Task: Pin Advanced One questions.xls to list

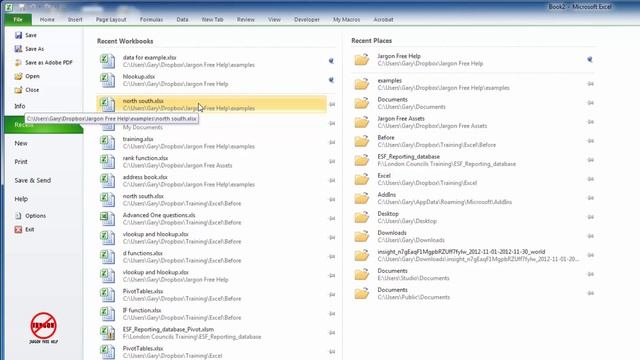Action: coord(332,219)
